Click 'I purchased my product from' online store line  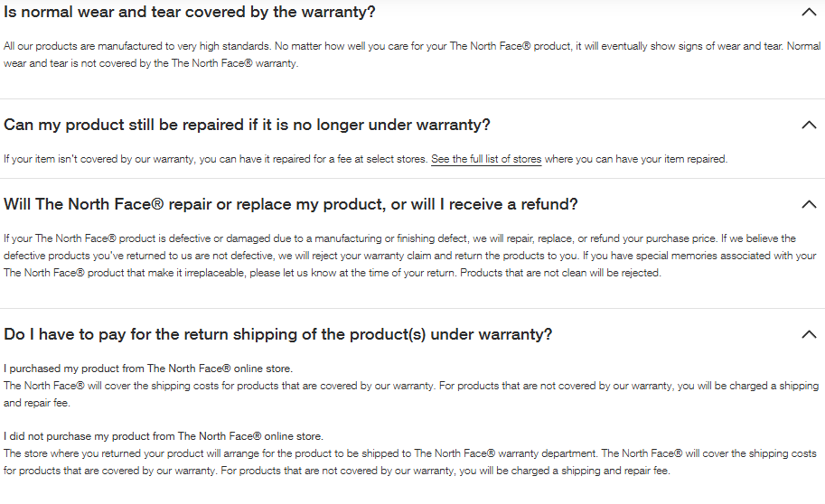[x=148, y=369]
